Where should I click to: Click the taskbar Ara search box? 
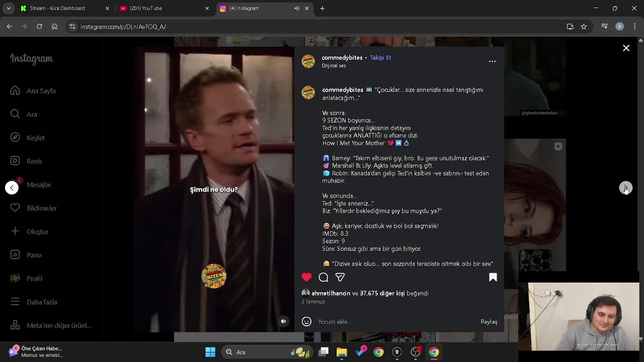click(267, 352)
